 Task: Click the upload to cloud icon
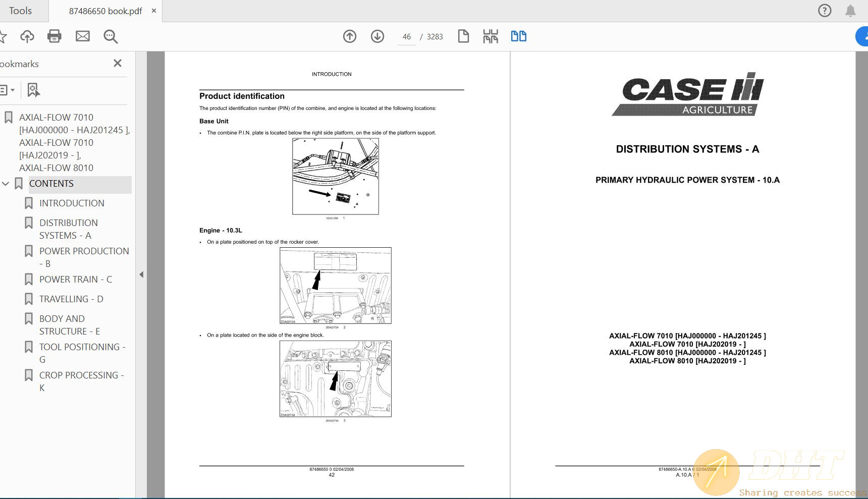coord(27,36)
